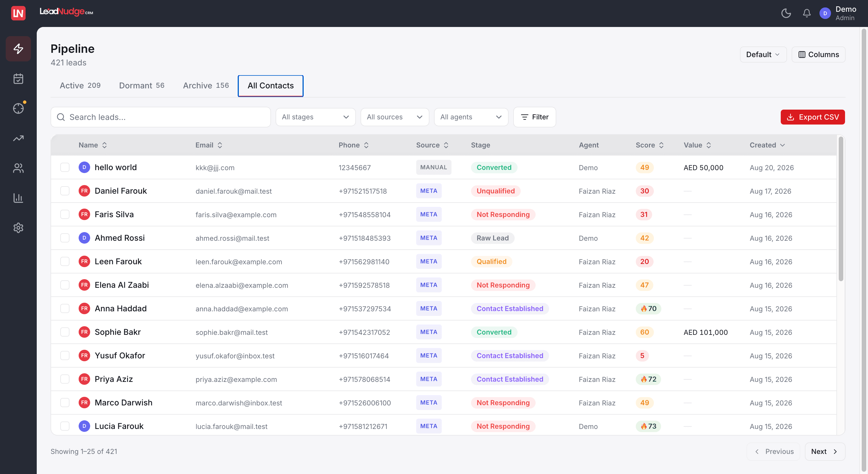Viewport: 868px width, 474px height.
Task: Open the Pipeline lightning bolt sidebar icon
Action: (x=18, y=49)
